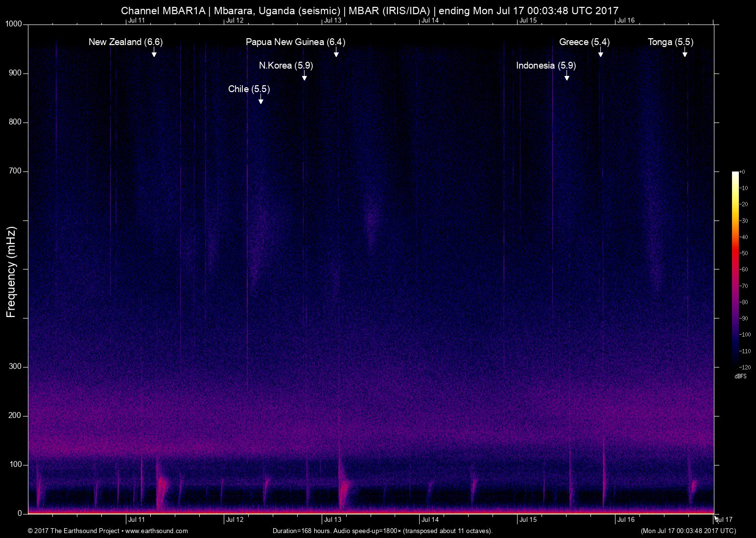Click the arrow beneath the Greece (5.4) label
The image size is (756, 538).
pyautogui.click(x=600, y=53)
